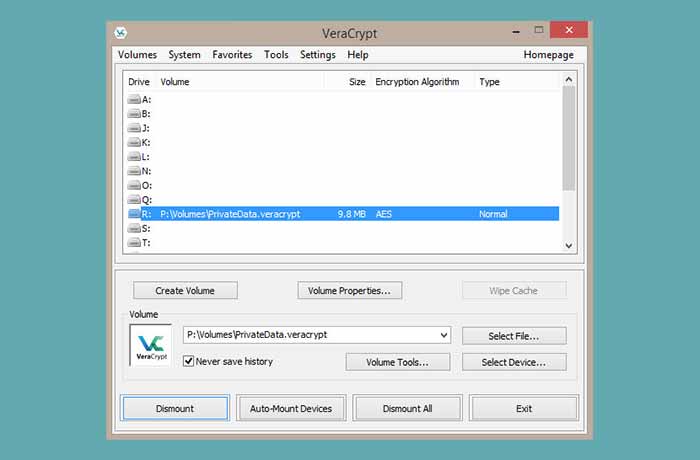Click Dismount All button
700x460 pixels.
pos(407,408)
